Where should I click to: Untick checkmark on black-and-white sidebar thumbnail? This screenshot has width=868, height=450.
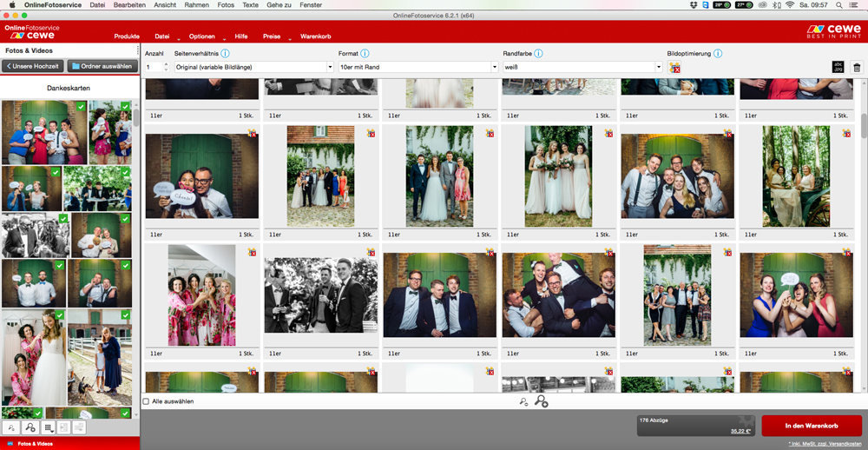63,219
